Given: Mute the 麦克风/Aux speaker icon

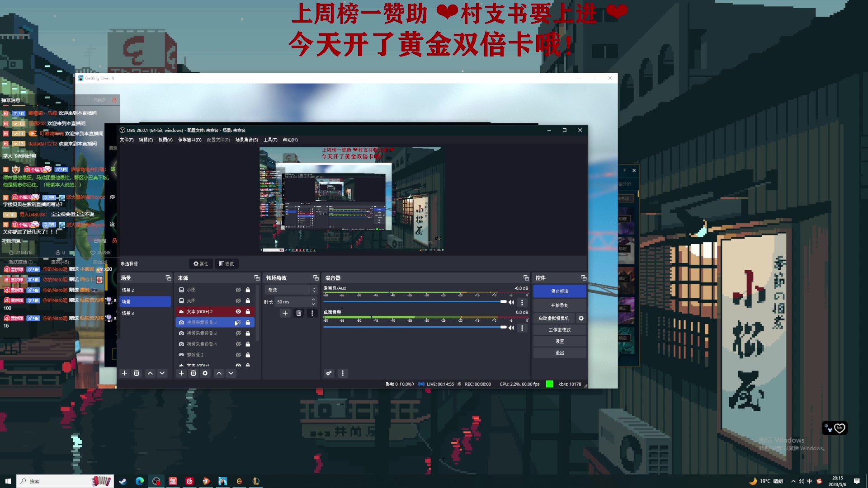Looking at the screenshot, I should (x=511, y=302).
